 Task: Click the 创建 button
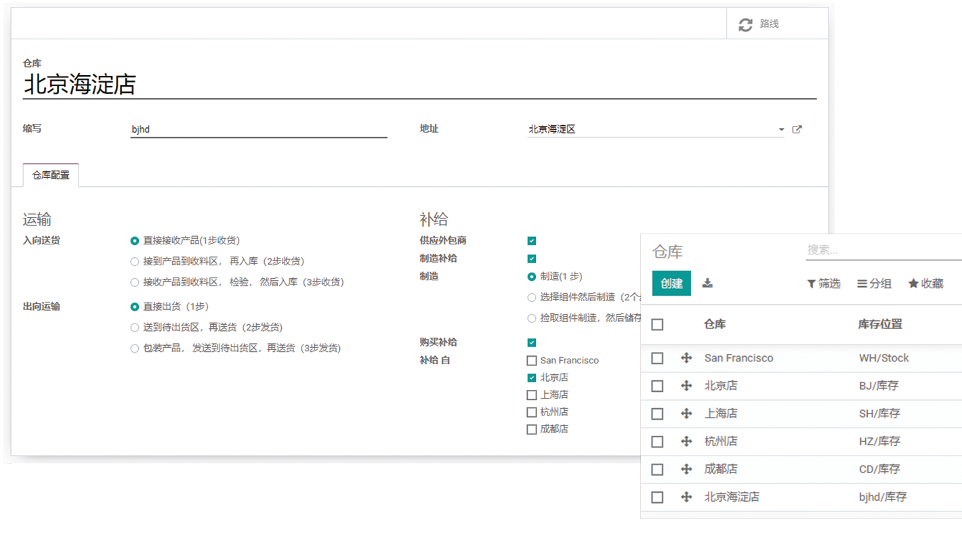click(671, 284)
